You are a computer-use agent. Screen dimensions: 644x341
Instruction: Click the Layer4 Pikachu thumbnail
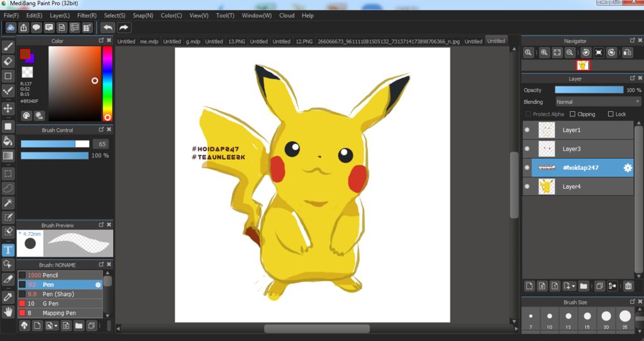[547, 186]
